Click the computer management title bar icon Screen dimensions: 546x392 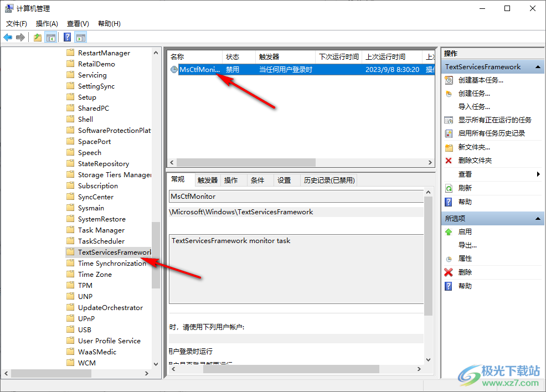pyautogui.click(x=9, y=8)
